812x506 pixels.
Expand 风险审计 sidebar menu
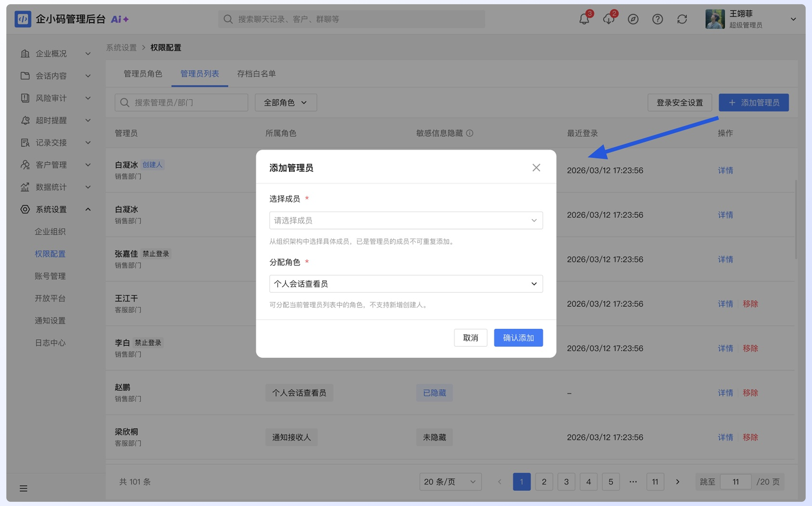[x=56, y=98]
